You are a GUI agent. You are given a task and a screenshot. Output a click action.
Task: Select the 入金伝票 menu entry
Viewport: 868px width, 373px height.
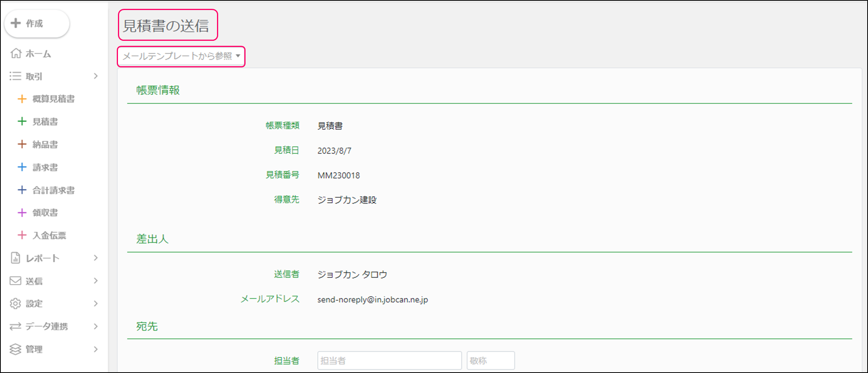point(49,236)
